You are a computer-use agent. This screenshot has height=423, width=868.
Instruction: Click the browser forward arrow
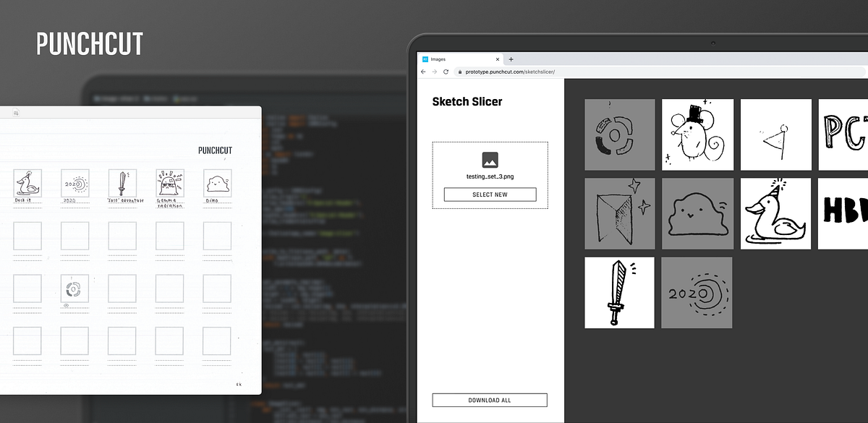point(435,72)
